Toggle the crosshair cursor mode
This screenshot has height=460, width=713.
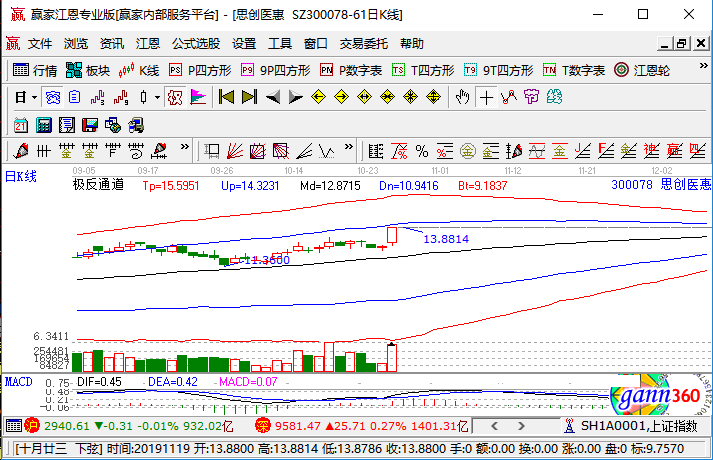coord(486,97)
